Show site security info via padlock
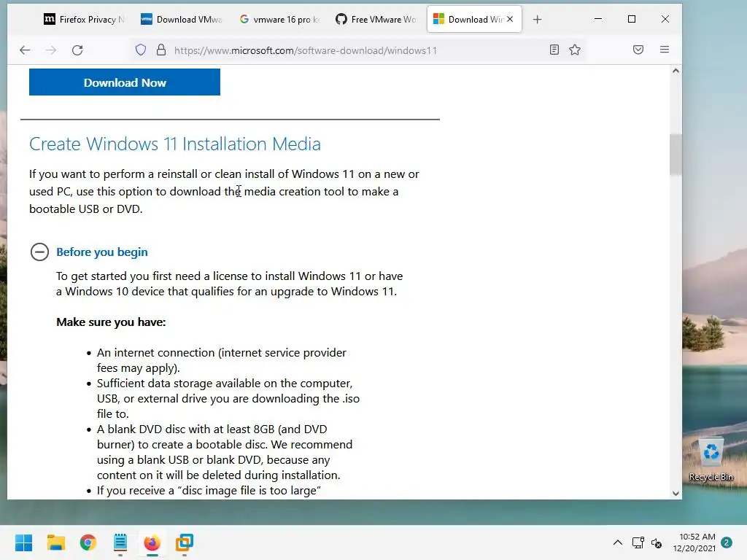The width and height of the screenshot is (747, 560). [x=161, y=50]
